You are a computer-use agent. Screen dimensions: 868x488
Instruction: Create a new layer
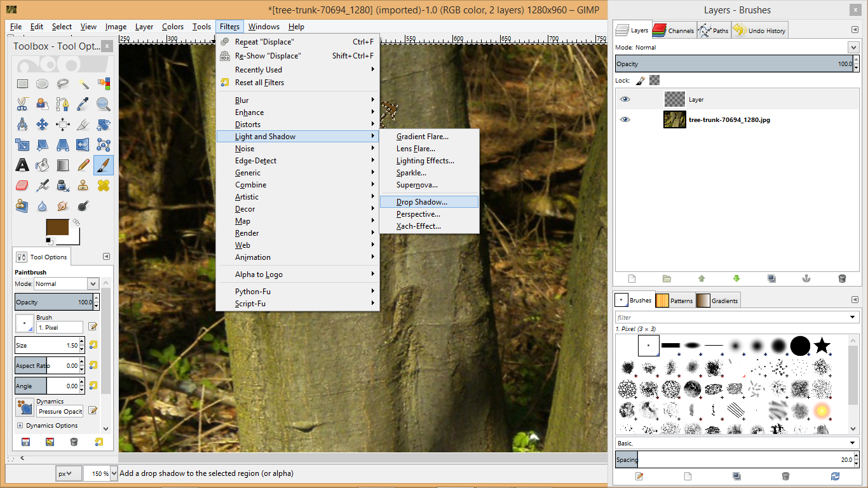632,278
